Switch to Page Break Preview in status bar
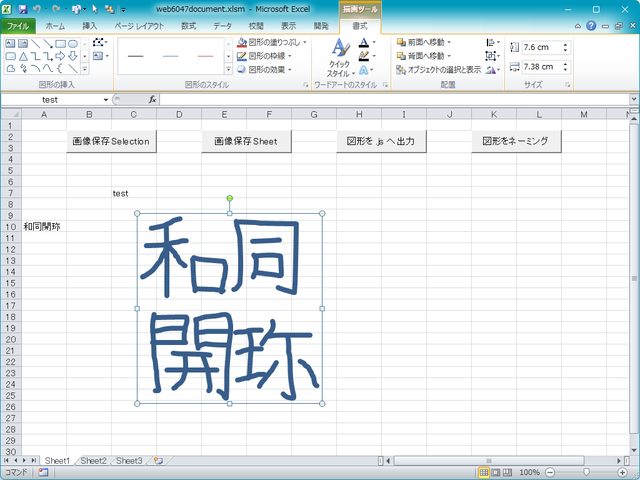640x480 pixels. (509, 472)
